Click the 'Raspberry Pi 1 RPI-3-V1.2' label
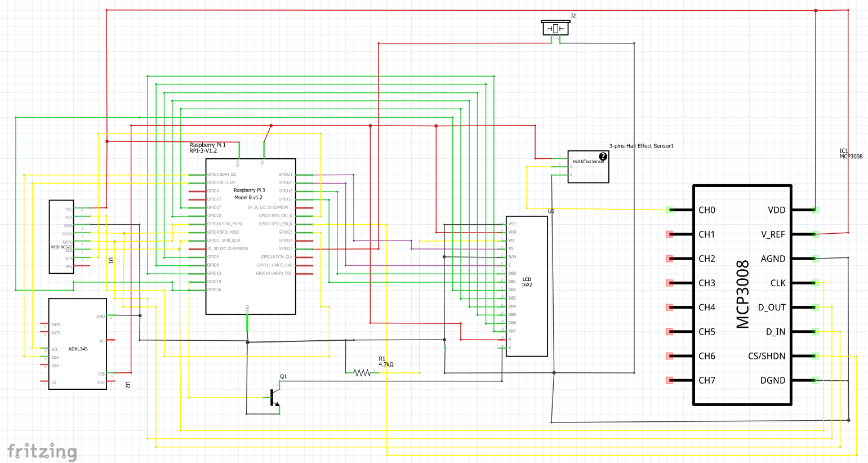Image resolution: width=868 pixels, height=463 pixels. click(x=207, y=148)
